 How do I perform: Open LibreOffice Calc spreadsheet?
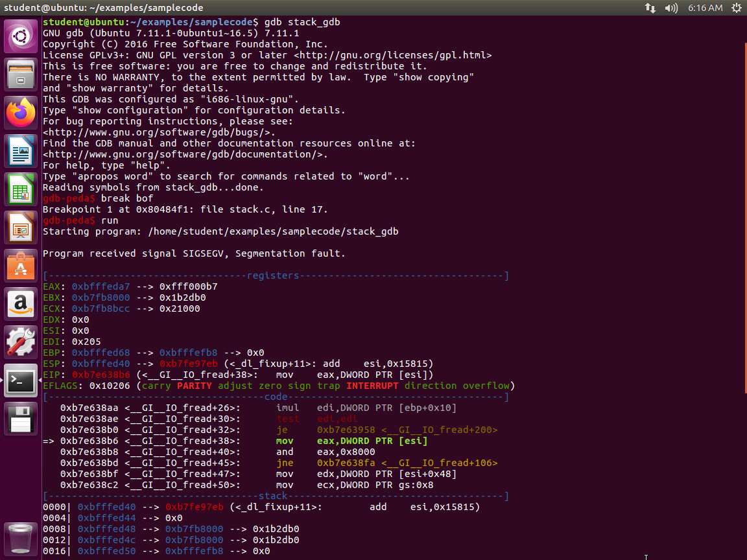[21, 189]
